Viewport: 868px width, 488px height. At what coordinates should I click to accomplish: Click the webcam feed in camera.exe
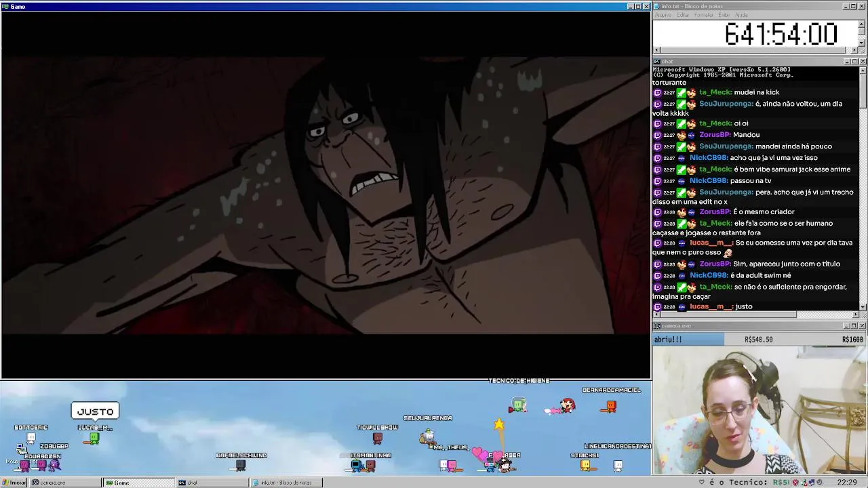coord(759,410)
